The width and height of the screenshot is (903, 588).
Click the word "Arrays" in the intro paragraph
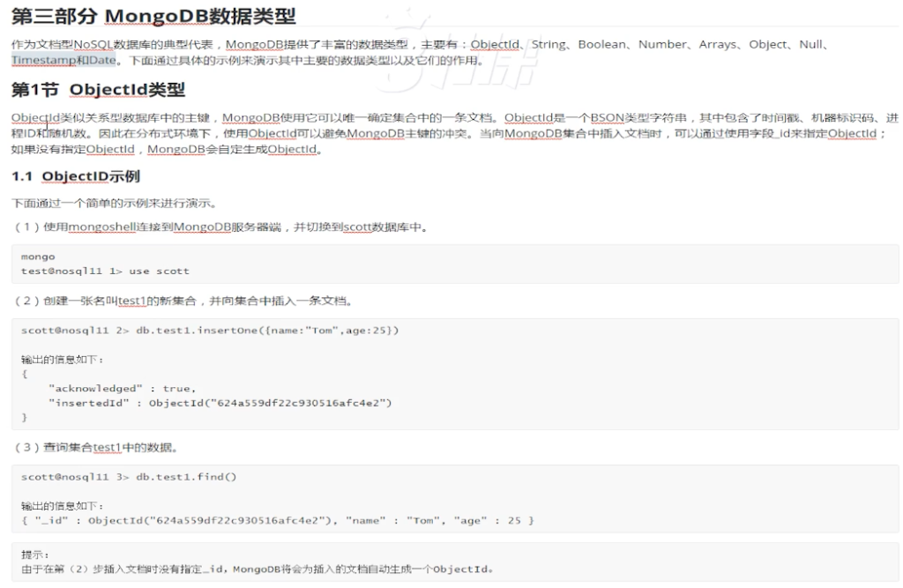[x=718, y=44]
